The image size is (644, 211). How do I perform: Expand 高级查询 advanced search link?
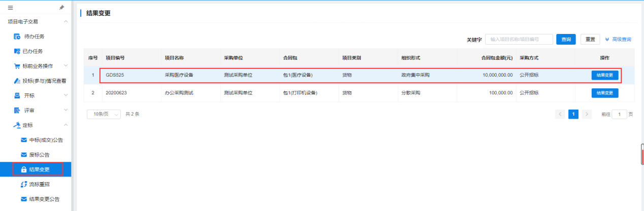pyautogui.click(x=618, y=40)
